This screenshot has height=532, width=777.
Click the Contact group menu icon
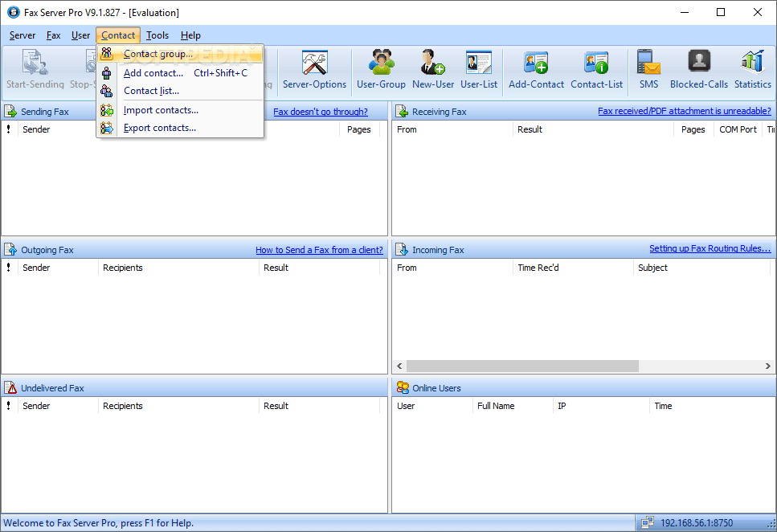click(x=107, y=54)
